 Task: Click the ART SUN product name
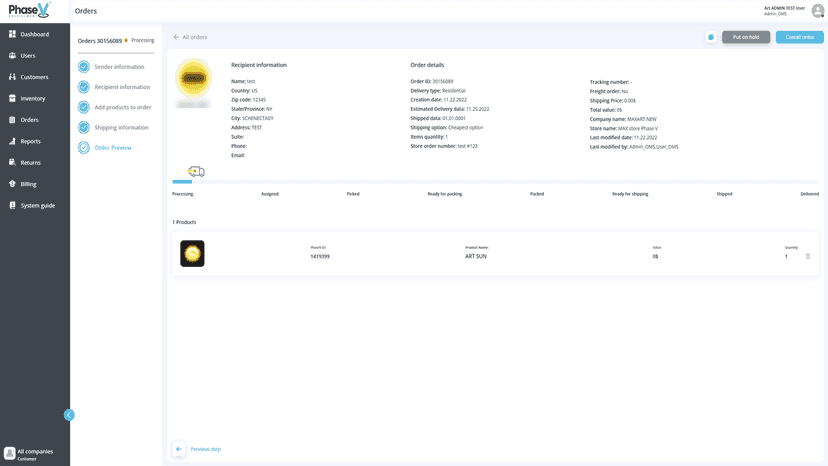(476, 256)
